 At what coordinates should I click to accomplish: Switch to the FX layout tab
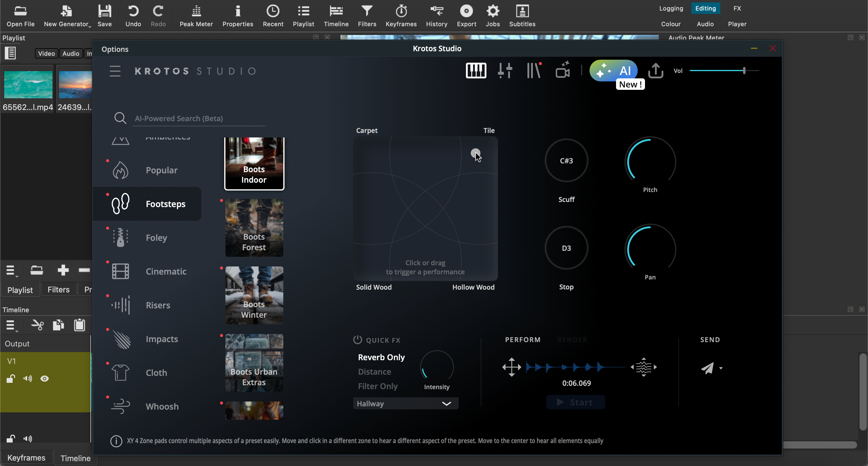pos(737,8)
